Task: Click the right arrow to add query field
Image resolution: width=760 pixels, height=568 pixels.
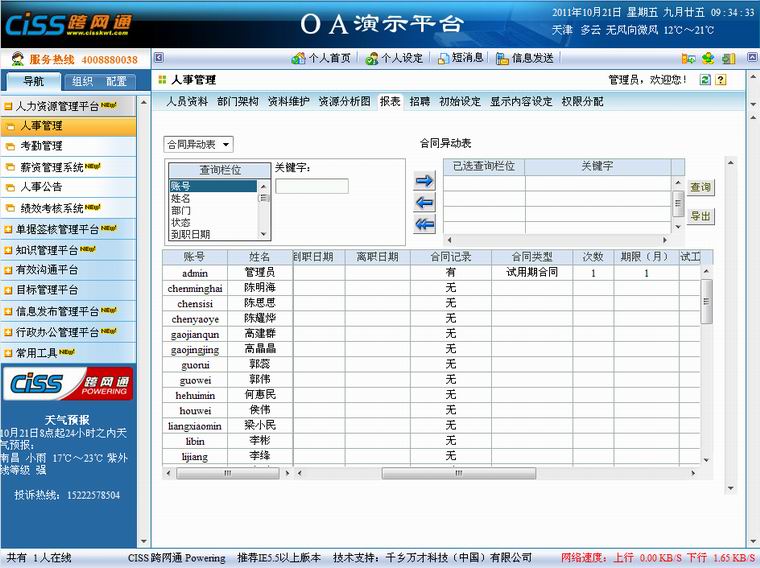Action: tap(425, 180)
